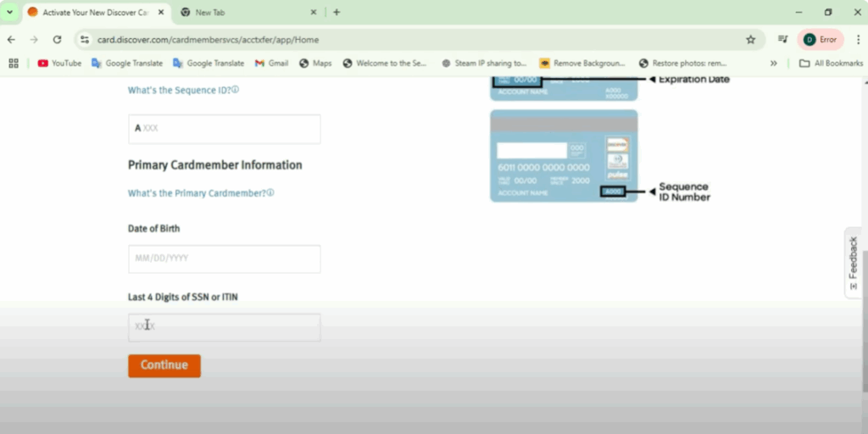
Task: Open the Chrome apps grid icon
Action: tap(14, 63)
